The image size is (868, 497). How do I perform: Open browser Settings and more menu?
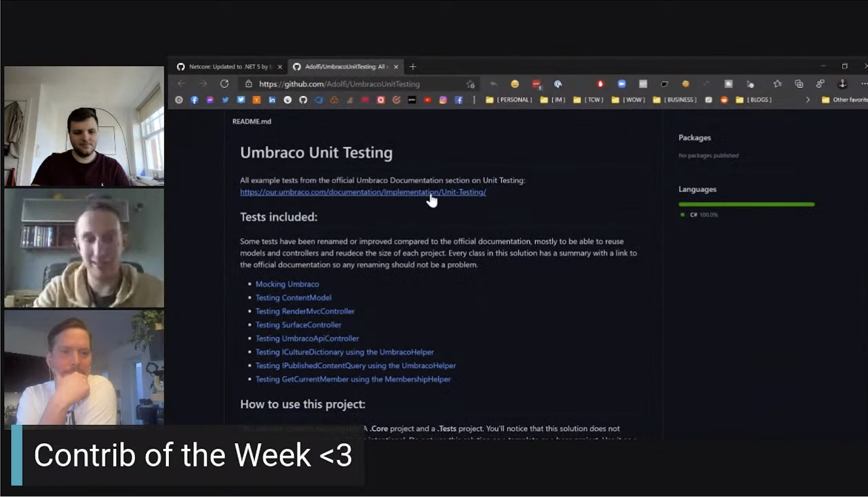[864, 84]
